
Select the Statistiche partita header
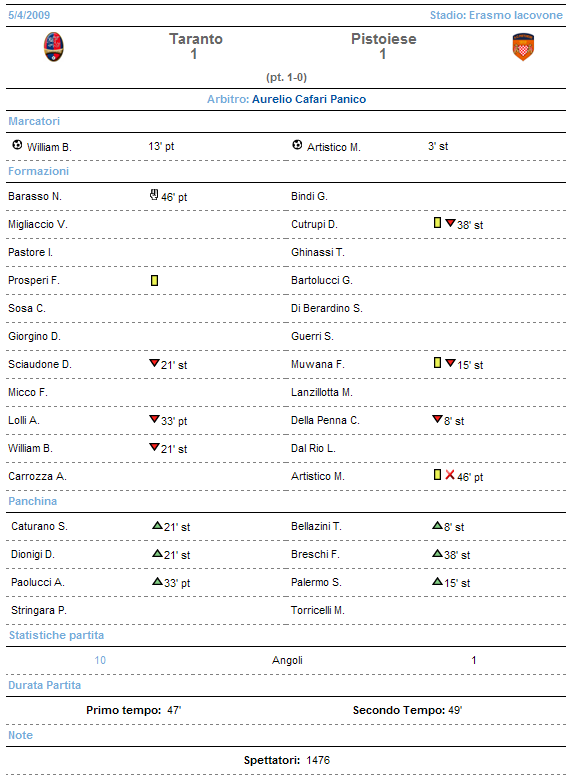click(x=56, y=635)
